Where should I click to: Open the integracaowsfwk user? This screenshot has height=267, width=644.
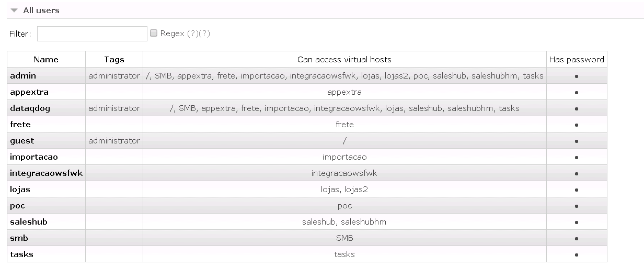pos(47,173)
